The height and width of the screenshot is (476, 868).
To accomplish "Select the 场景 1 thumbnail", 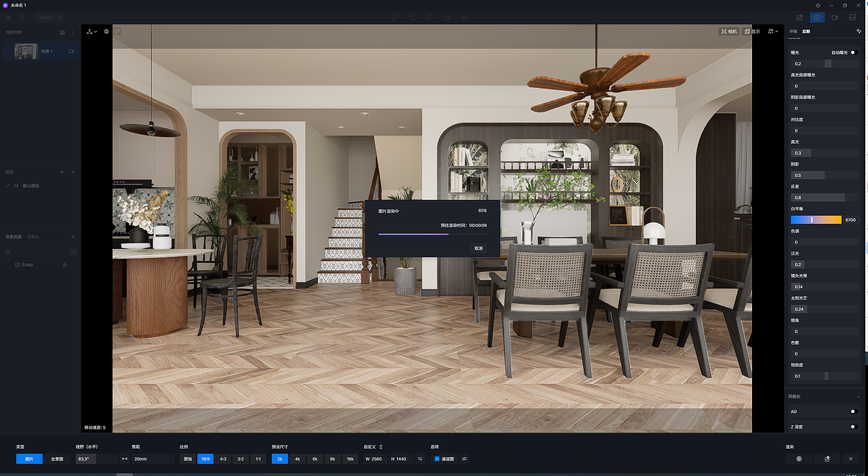I will (x=26, y=52).
